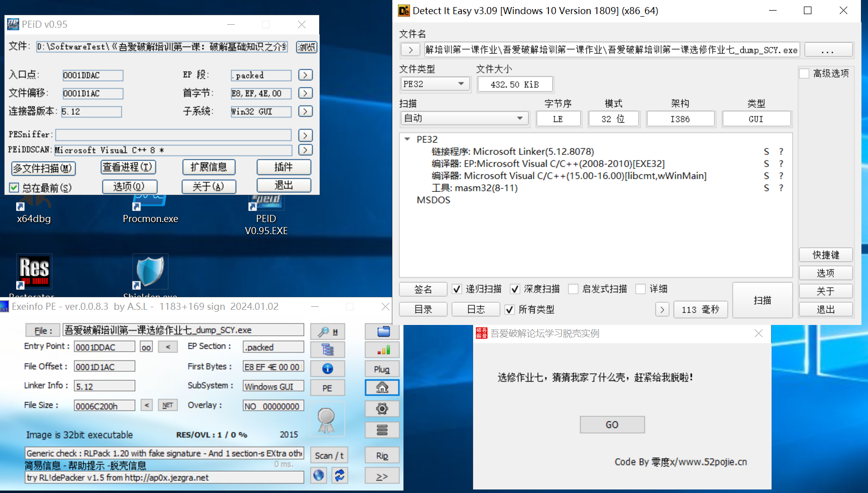Enable 详细 checkbox
This screenshot has width=868, height=493.
click(641, 289)
